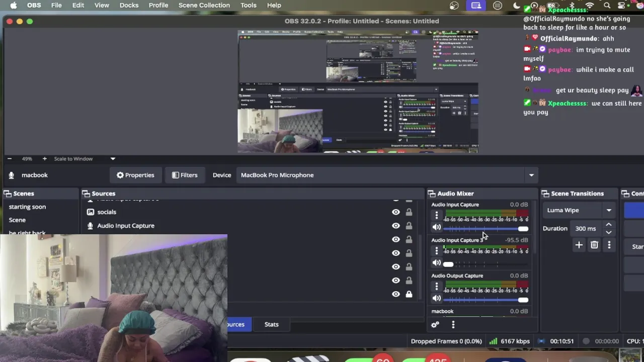The width and height of the screenshot is (644, 362).
Task: Click the 00:10:51 stream timer
Action: click(561, 341)
